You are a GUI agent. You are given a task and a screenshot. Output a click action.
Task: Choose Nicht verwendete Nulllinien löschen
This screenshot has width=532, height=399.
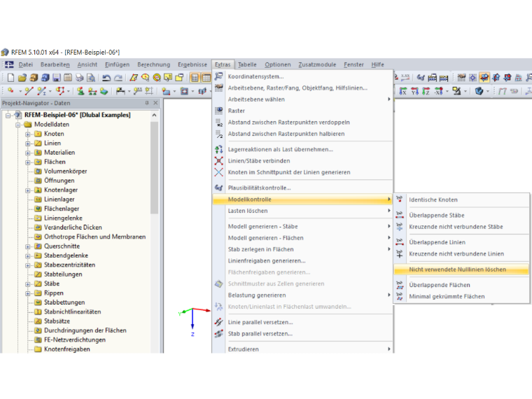pos(461,269)
